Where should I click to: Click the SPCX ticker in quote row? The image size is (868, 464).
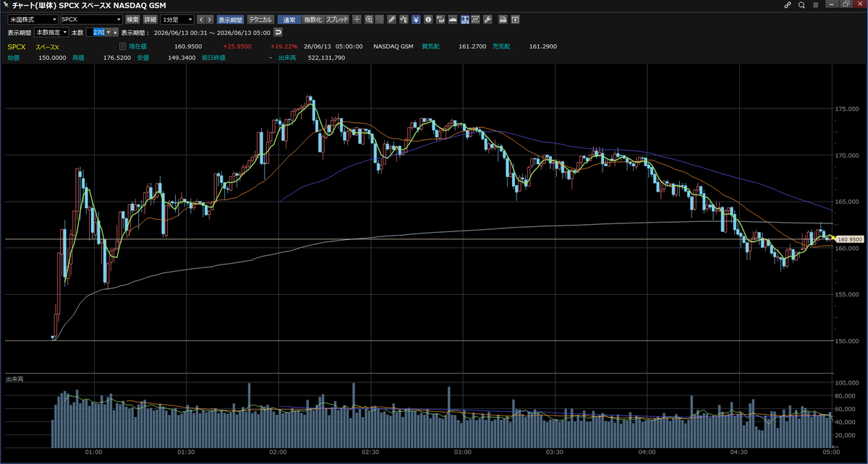(x=17, y=47)
